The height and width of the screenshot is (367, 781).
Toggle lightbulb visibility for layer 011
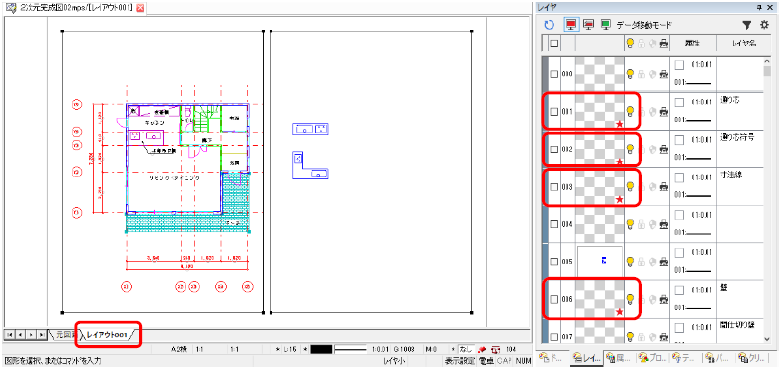(630, 111)
